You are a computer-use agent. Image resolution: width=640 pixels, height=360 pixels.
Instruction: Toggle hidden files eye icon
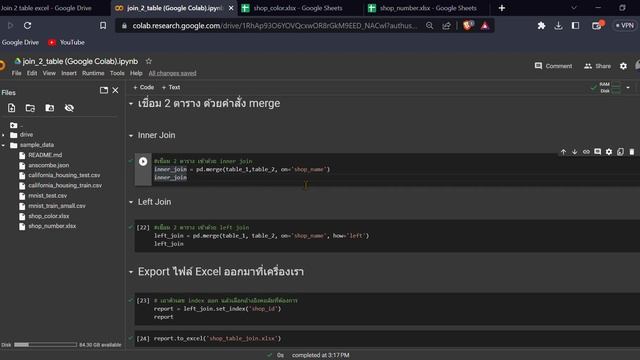(69, 108)
